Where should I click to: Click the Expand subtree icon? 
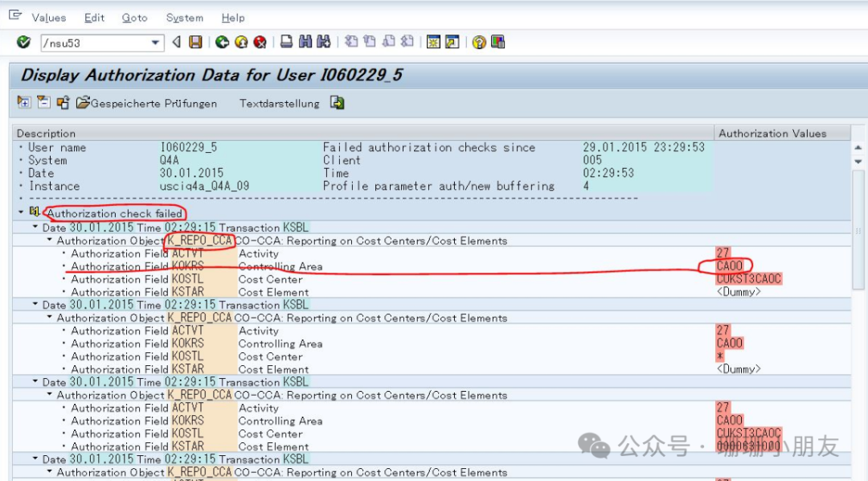(x=24, y=103)
